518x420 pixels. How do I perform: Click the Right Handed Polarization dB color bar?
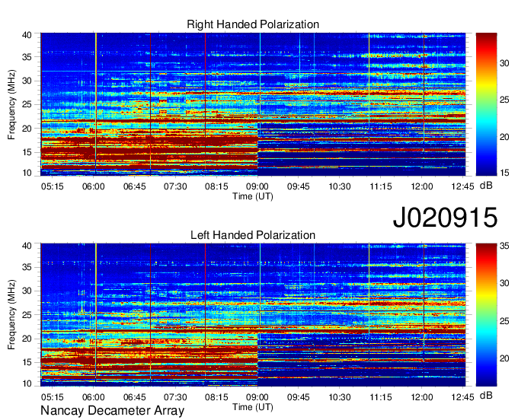point(486,104)
